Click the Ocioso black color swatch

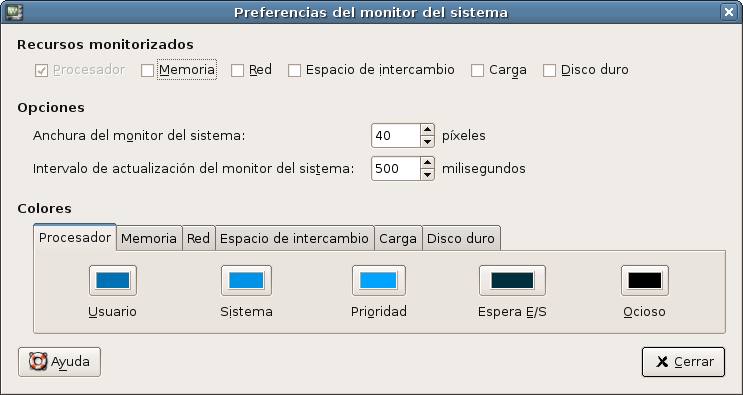pos(645,280)
